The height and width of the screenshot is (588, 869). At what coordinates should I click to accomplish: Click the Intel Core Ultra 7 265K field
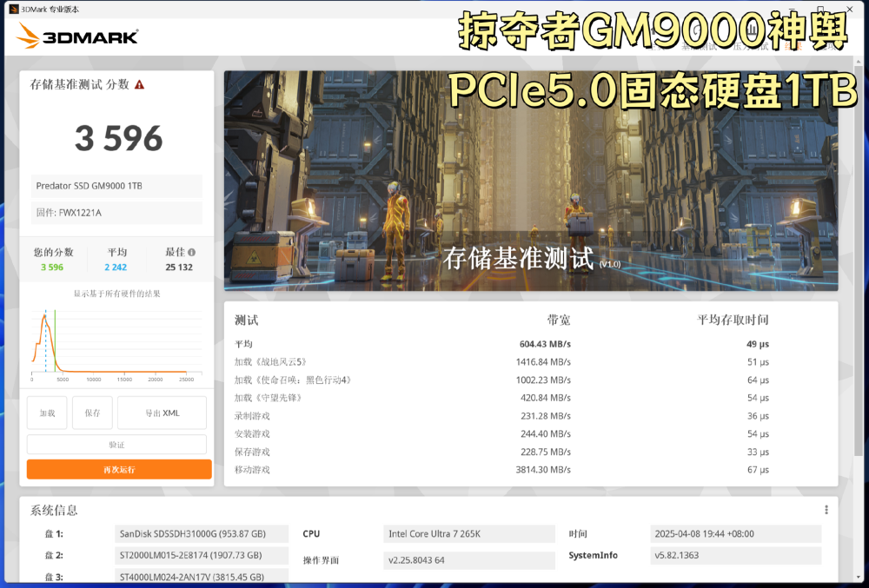click(x=469, y=534)
